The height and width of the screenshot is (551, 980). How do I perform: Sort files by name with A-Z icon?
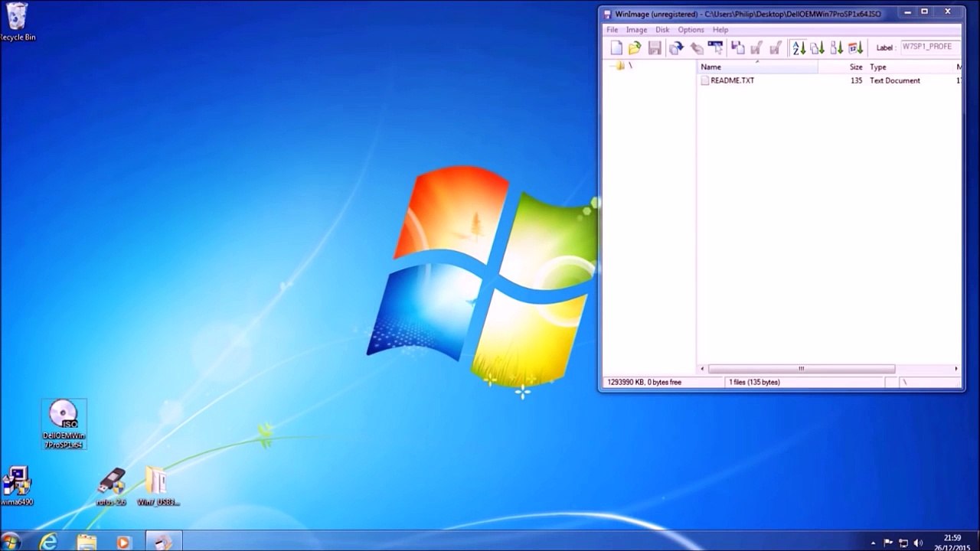[x=799, y=48]
